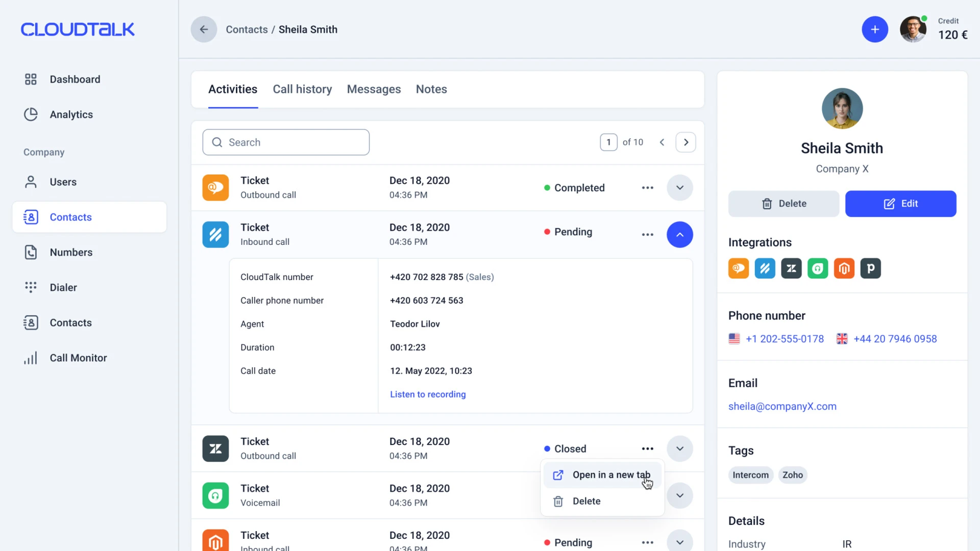Open the Analytics page in sidebar

pos(71,114)
